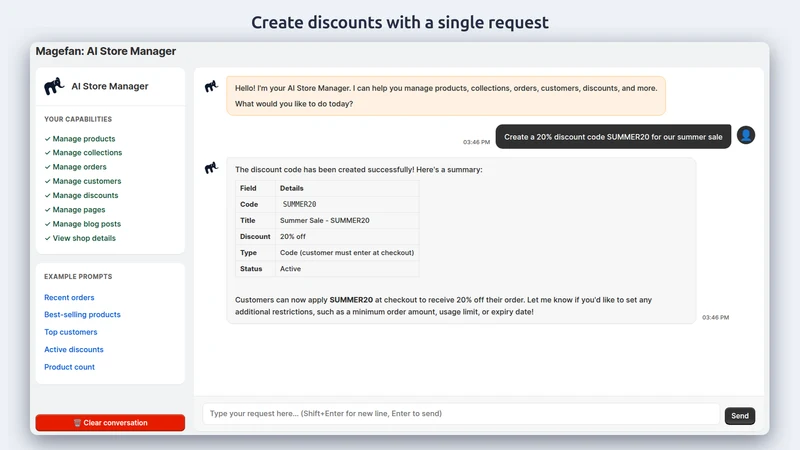
Task: Click the bot avatar beside the greeting message
Action: pos(211,86)
